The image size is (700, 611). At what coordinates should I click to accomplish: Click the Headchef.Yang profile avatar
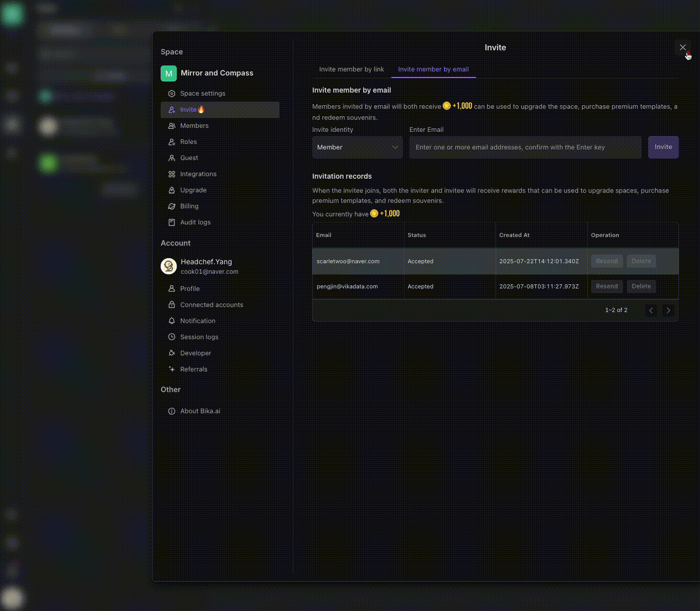click(169, 266)
